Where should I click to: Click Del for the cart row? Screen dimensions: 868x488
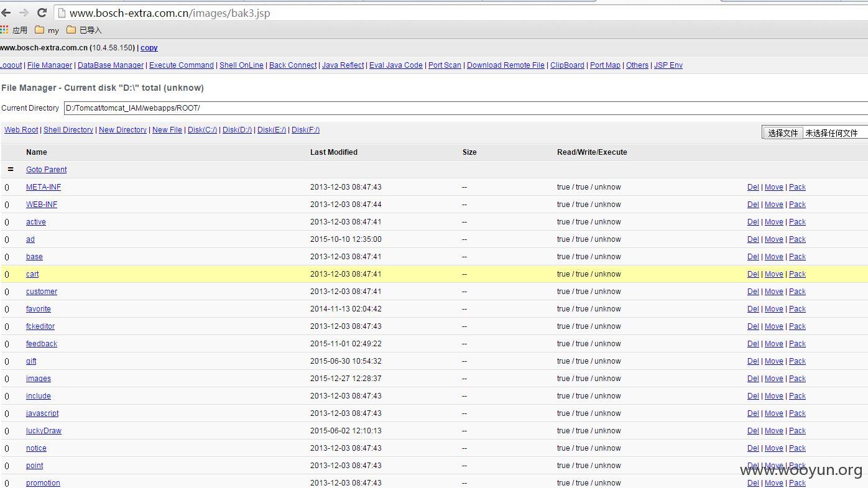pyautogui.click(x=753, y=274)
